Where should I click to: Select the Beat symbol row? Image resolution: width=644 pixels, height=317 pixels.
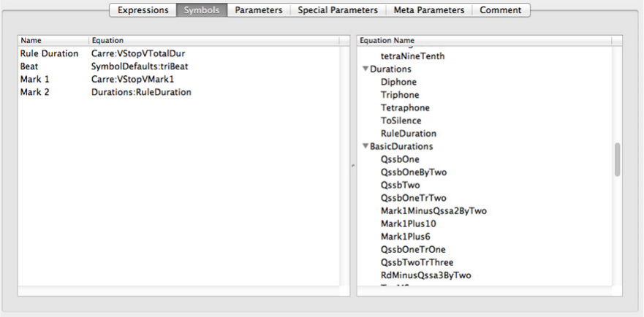[29, 66]
